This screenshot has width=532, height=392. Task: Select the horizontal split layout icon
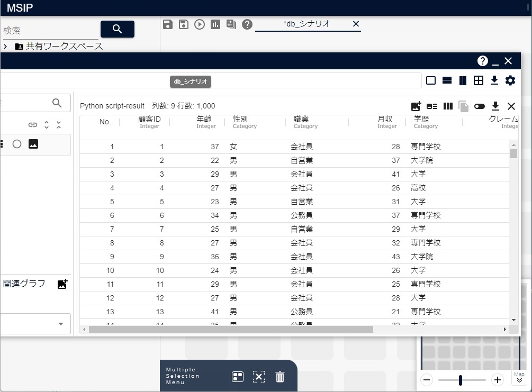click(x=447, y=80)
